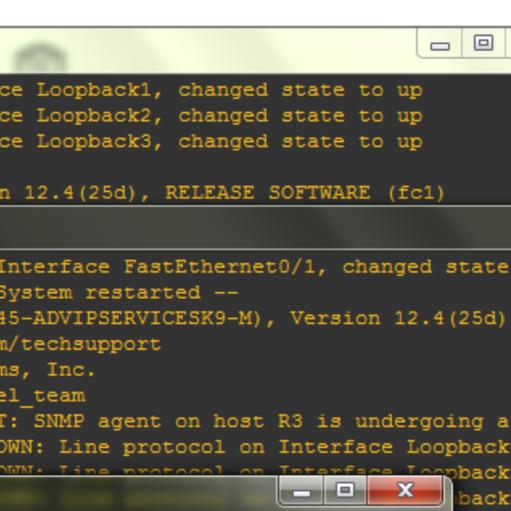Screen dimensions: 511x511
Task: Close the bottom window with red X
Action: [405, 490]
